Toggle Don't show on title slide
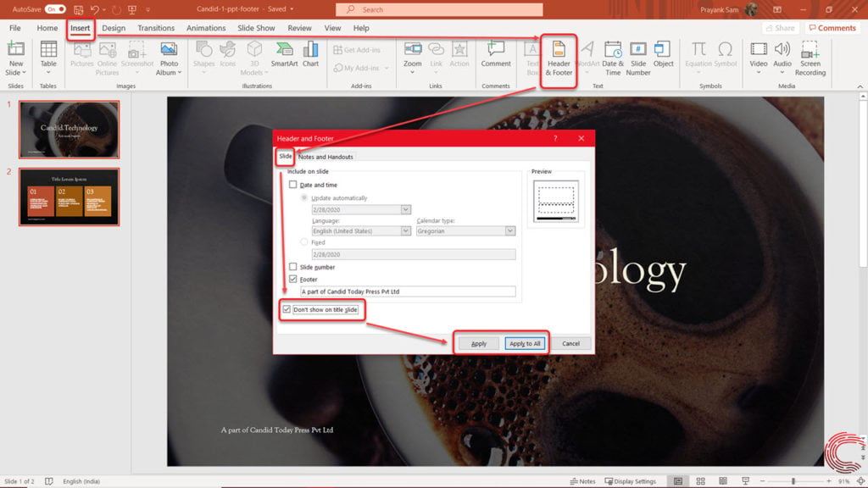This screenshot has width=868, height=488. pyautogui.click(x=287, y=309)
